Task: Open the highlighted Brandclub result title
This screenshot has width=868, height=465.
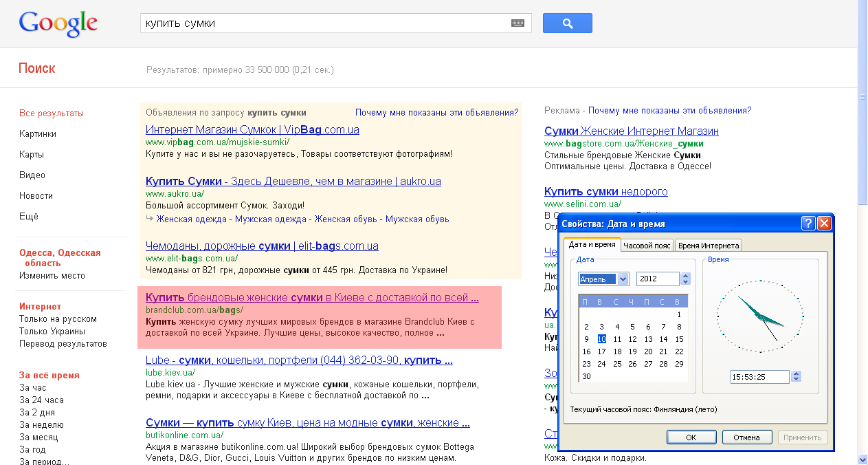Action: click(x=312, y=298)
